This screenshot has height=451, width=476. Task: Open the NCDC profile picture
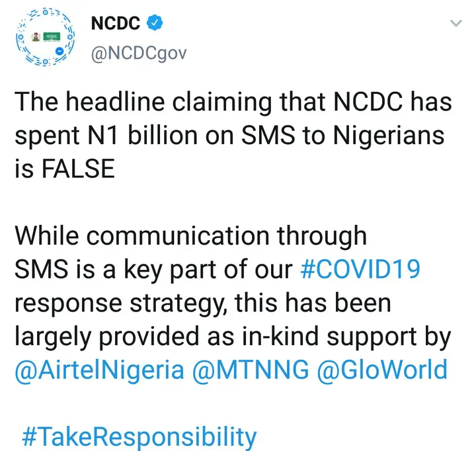point(45,37)
